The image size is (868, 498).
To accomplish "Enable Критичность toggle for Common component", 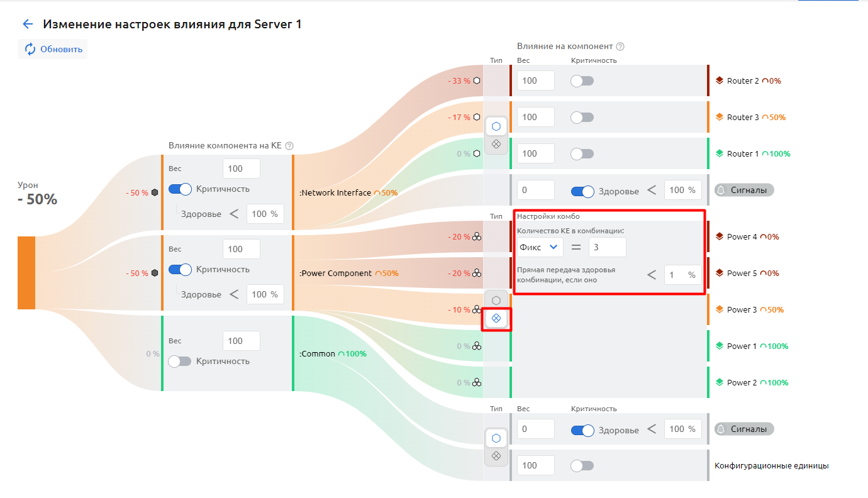I will (x=180, y=362).
